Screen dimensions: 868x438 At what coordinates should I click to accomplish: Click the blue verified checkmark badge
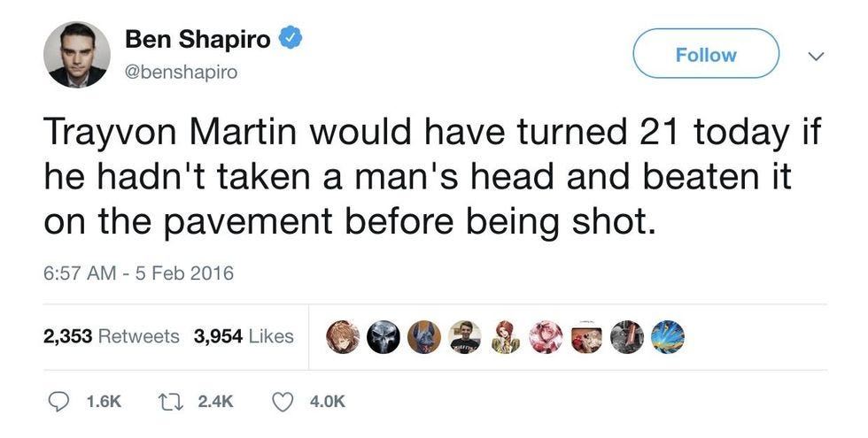click(291, 39)
